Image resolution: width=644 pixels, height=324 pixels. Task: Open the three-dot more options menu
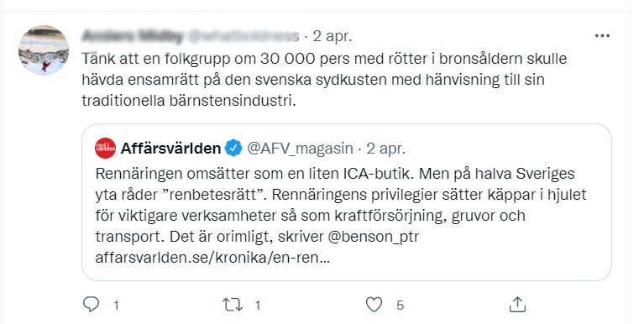point(602,36)
